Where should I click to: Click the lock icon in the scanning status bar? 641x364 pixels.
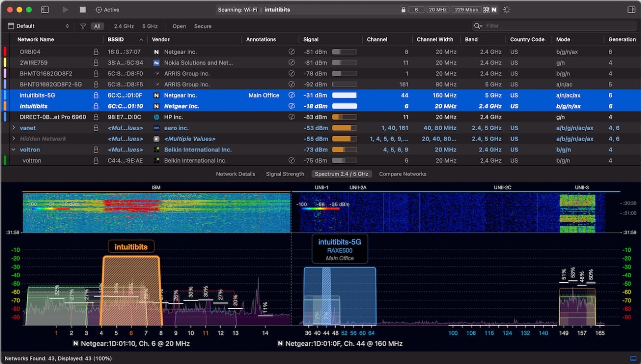[x=403, y=10]
